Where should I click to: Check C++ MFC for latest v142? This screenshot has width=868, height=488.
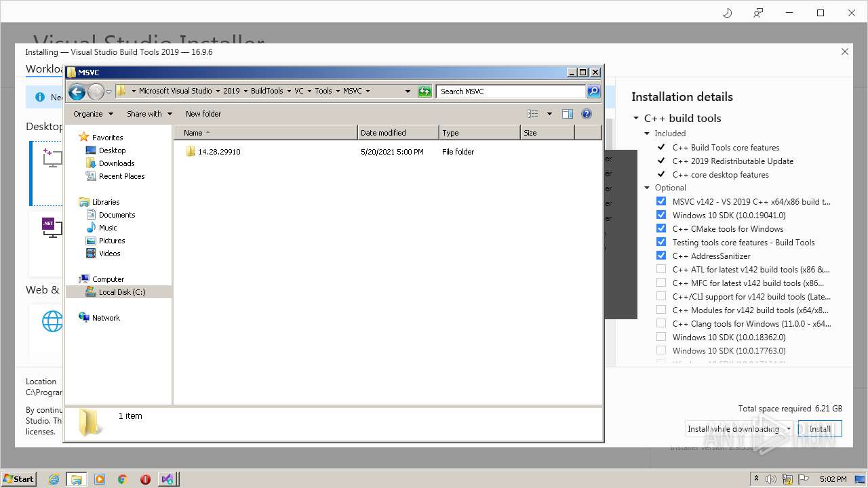[661, 283]
